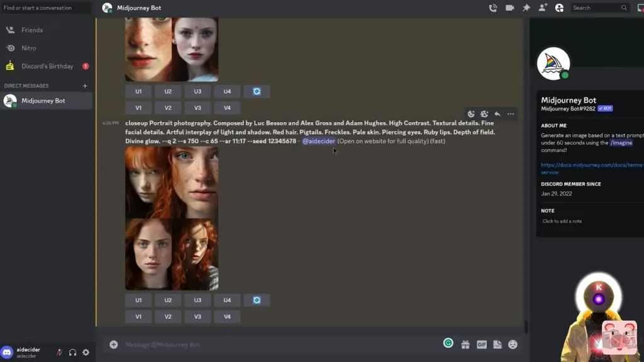
Task: Open the sticker picker
Action: (x=497, y=344)
